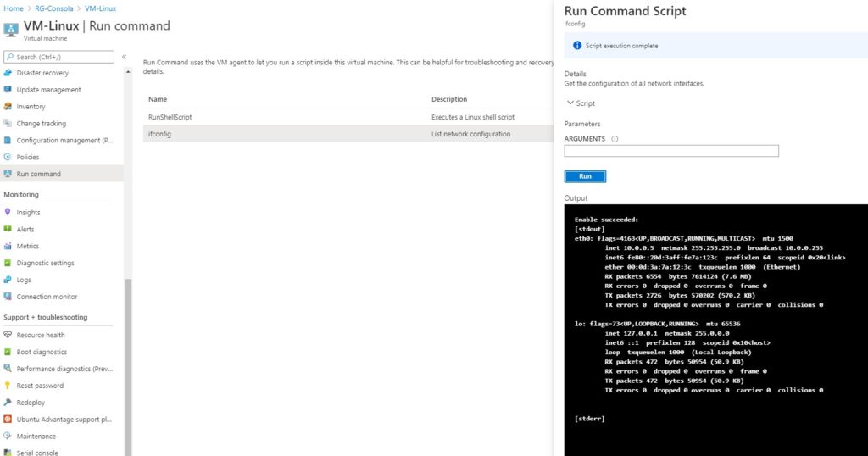The image size is (868, 456).
Task: Click the Alerts icon
Action: pyautogui.click(x=8, y=229)
